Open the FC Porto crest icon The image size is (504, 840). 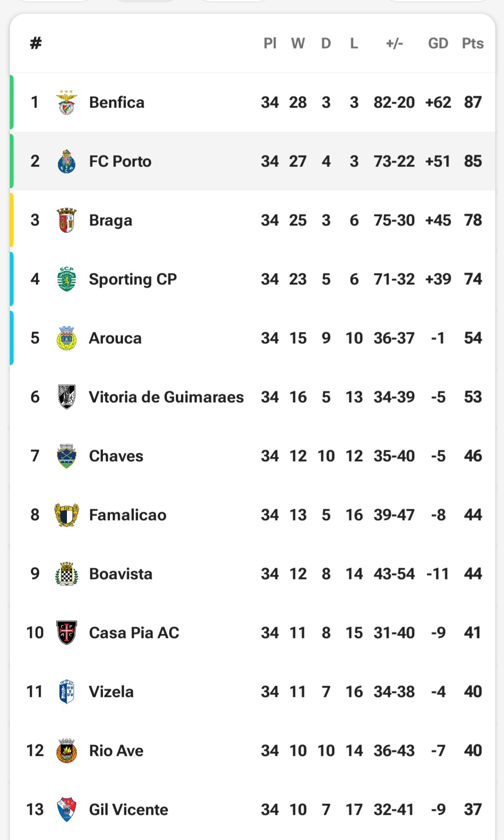(66, 161)
